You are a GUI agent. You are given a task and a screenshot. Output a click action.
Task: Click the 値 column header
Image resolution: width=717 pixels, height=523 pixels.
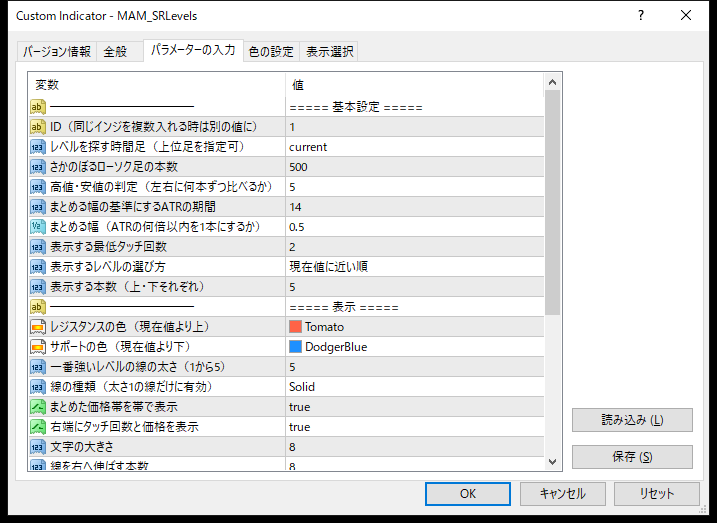coord(415,85)
